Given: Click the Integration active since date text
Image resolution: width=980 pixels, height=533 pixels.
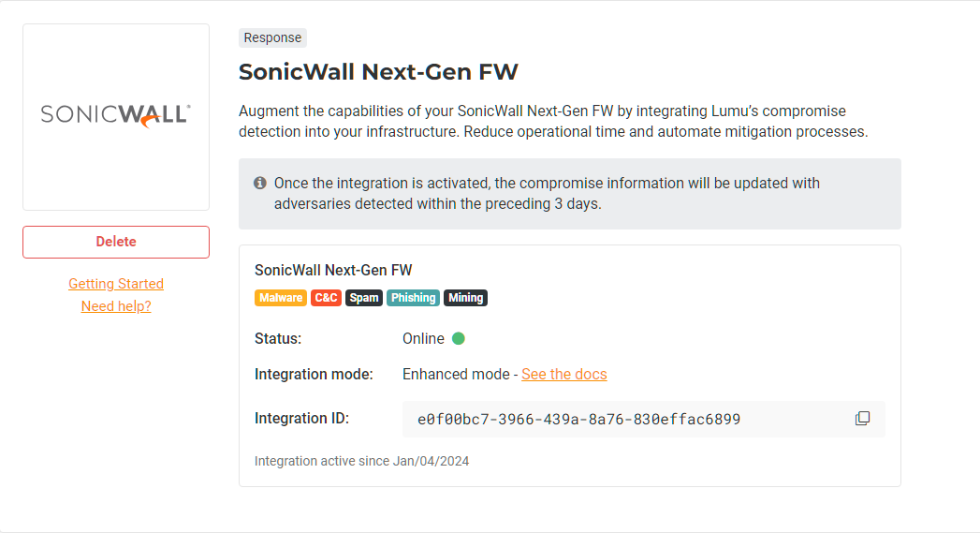Looking at the screenshot, I should click(x=361, y=461).
